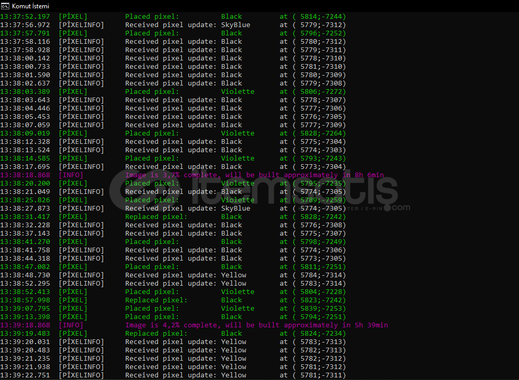
Task: Select the [INFO] tag on the 13:38:18.868 row
Action: coord(71,175)
